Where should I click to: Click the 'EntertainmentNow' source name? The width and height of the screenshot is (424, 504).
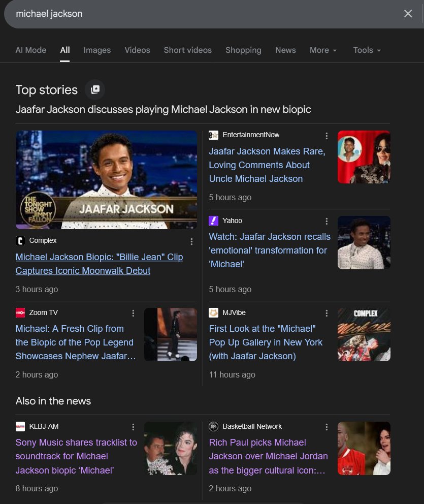pos(251,135)
